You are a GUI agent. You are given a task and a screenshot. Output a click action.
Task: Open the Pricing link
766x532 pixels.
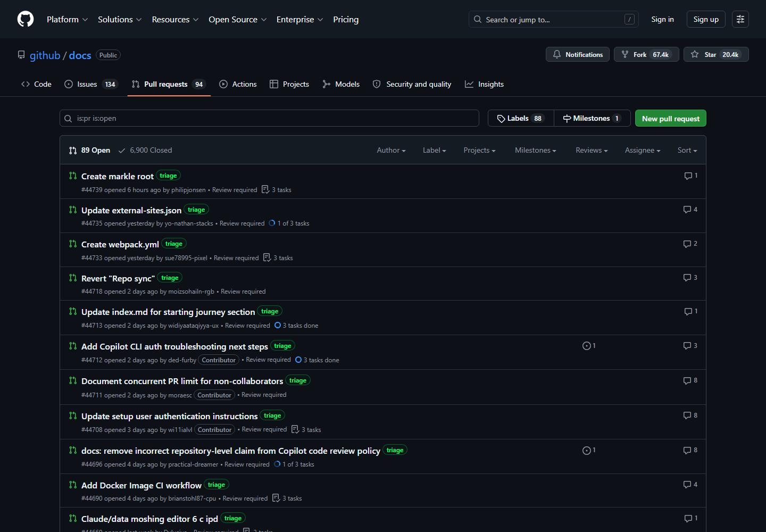pyautogui.click(x=346, y=19)
